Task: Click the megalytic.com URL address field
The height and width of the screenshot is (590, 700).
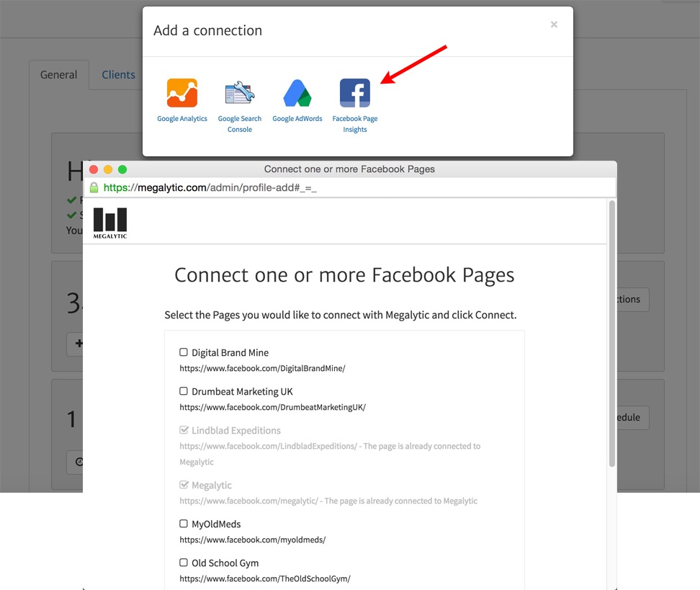Action: [353, 188]
